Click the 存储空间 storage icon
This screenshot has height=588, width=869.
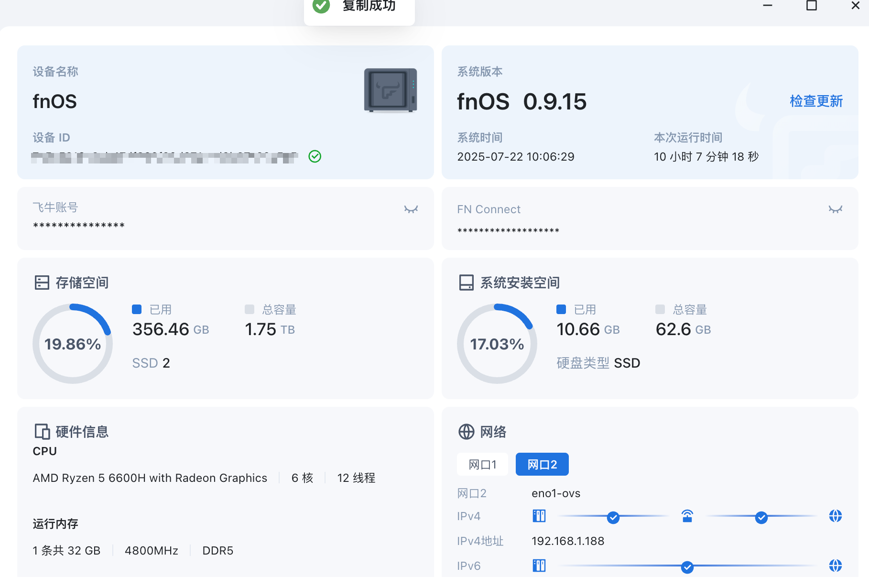tap(42, 283)
